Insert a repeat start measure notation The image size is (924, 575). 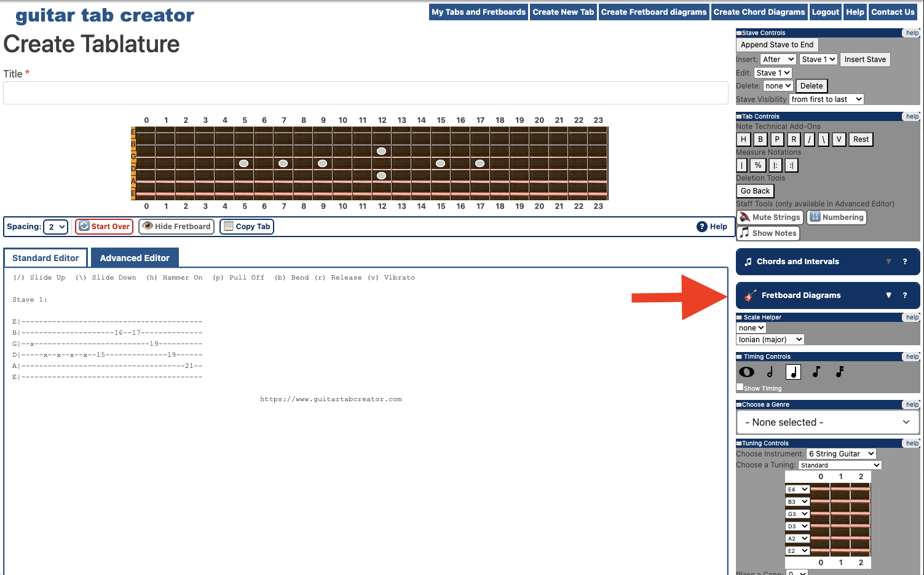[x=775, y=165]
